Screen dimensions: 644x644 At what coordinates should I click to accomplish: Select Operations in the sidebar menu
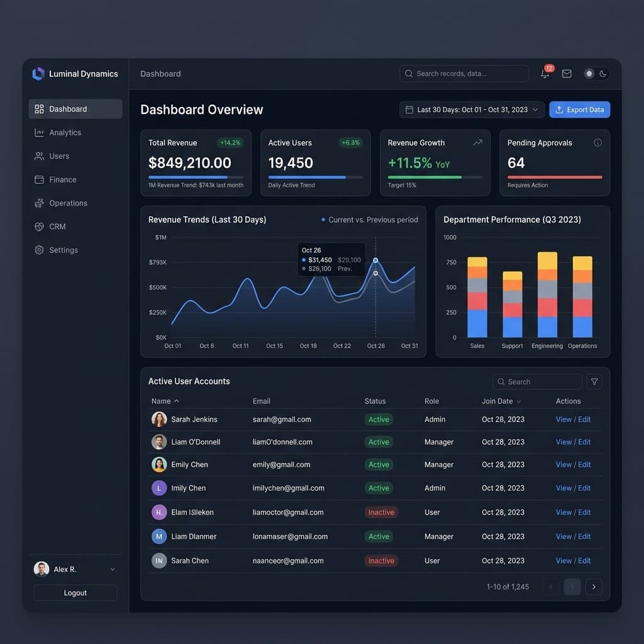(x=75, y=203)
